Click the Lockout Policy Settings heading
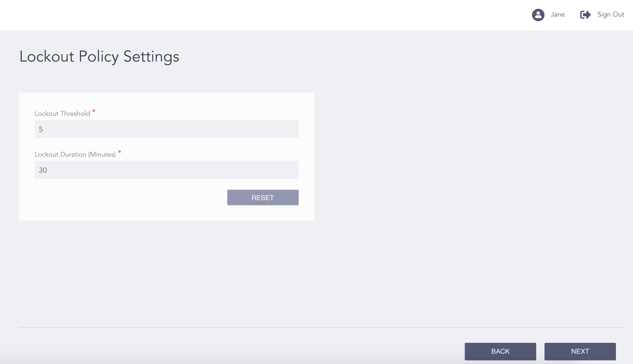This screenshot has width=633, height=364. tap(99, 56)
